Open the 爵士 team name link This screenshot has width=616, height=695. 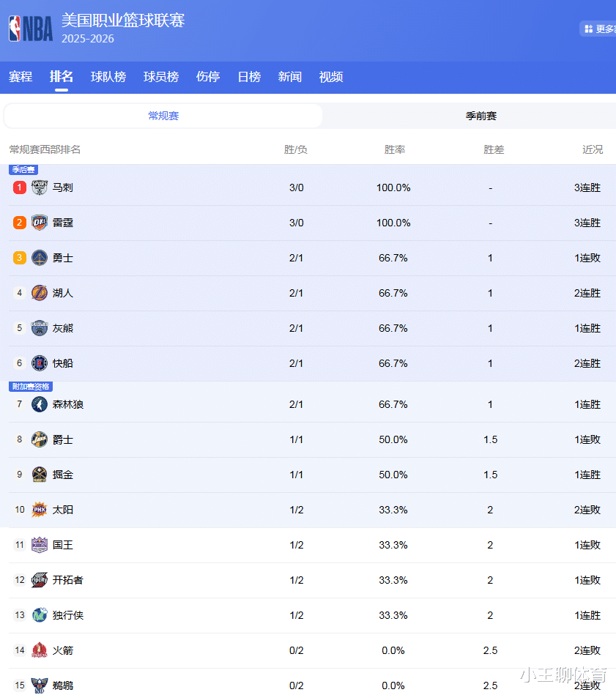[62, 439]
